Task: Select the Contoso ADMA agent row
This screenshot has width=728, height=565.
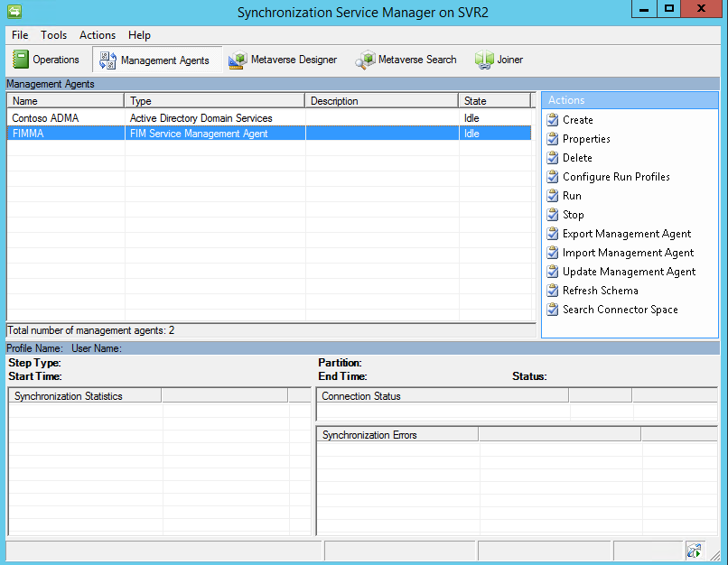Action: coord(269,118)
